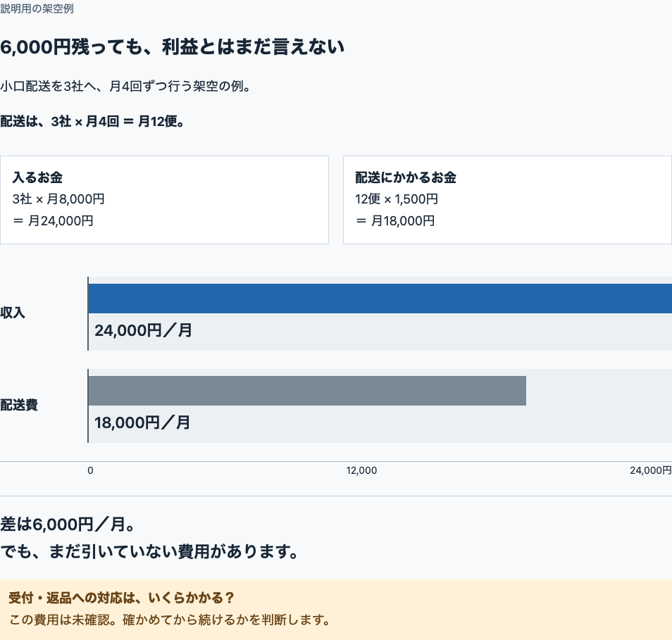Screen dimensions: 672x640
Task: Click the heading '6,000円残っても、利益とはまだ言えない'
Action: (173, 46)
